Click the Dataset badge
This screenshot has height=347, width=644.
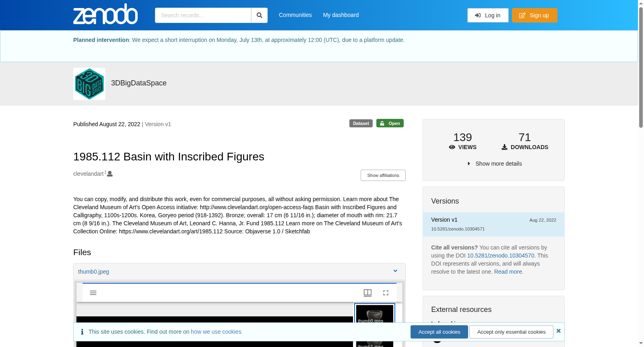361,123
